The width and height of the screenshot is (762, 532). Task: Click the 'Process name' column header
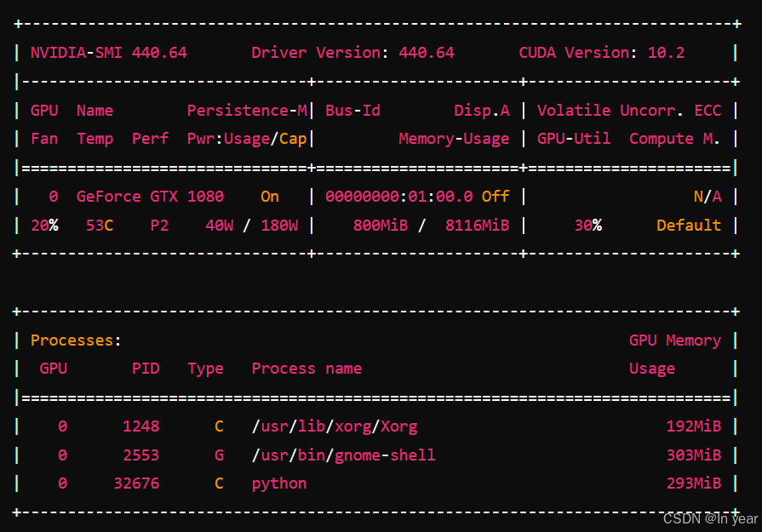click(307, 369)
